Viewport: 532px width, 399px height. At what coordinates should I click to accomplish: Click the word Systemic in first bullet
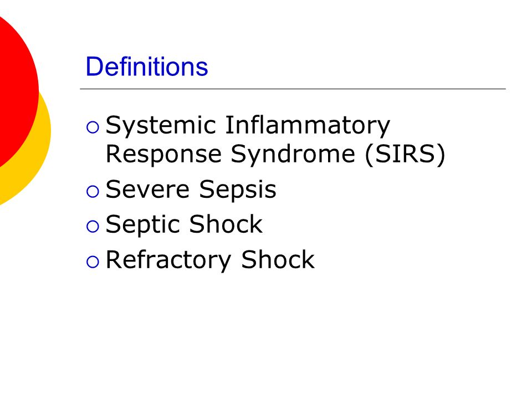(x=161, y=126)
